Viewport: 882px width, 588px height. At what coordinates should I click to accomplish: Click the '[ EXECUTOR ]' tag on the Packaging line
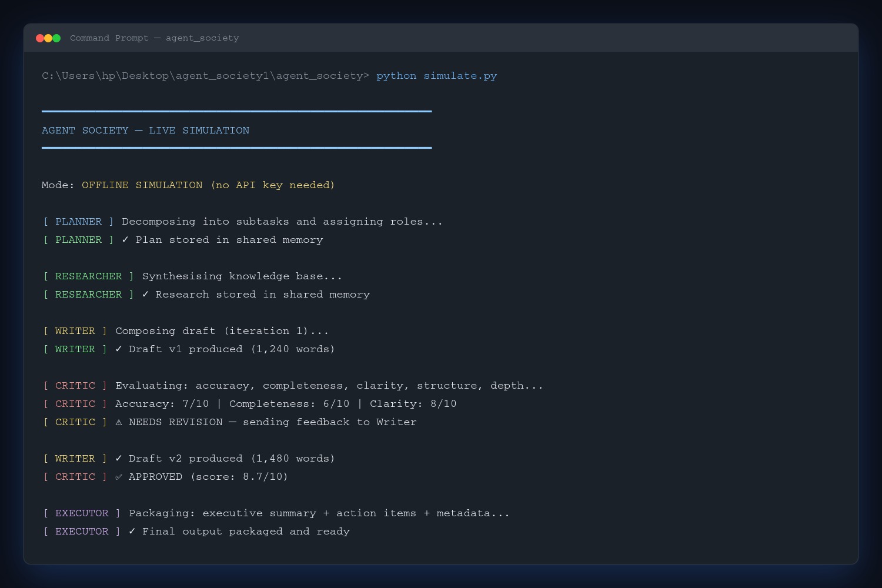tap(82, 513)
